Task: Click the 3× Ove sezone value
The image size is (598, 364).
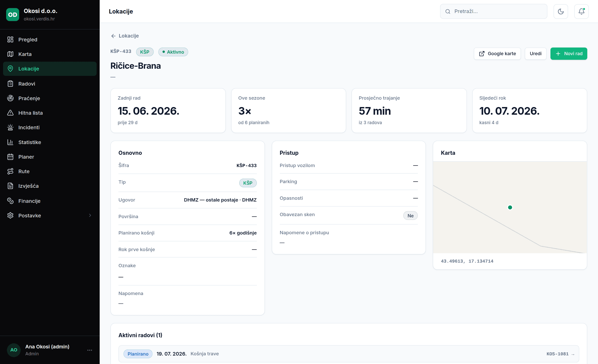Action: point(245,111)
